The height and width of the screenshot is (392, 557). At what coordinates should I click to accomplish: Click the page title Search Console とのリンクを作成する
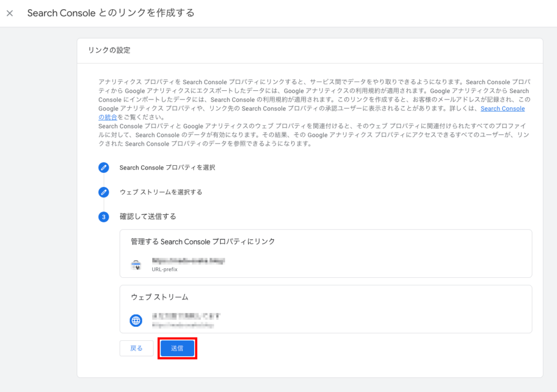111,13
